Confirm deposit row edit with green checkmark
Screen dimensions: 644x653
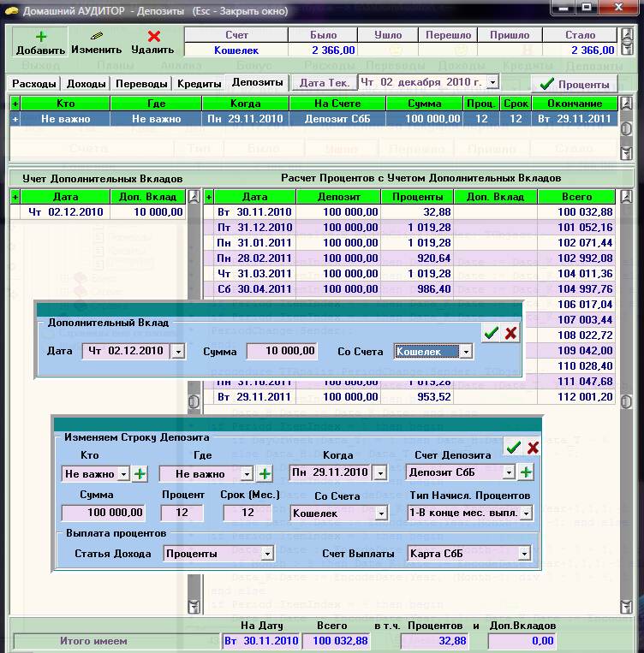point(513,447)
